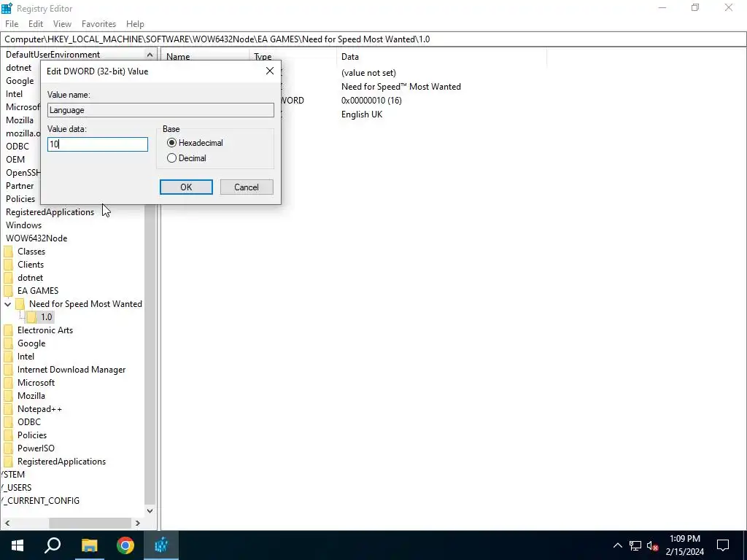Screen dimensions: 747x560
Task: Open the Edit menu
Action: pos(36,24)
